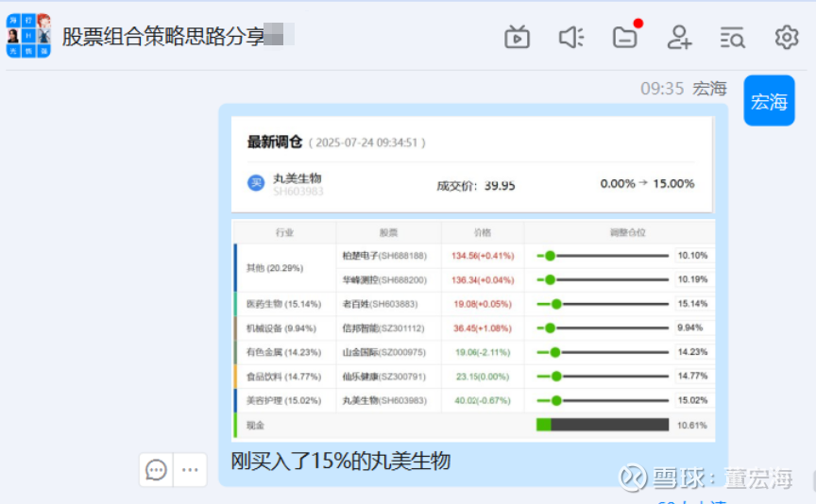The height and width of the screenshot is (504, 816).
Task: Open the live broadcast TV icon
Action: [x=517, y=38]
